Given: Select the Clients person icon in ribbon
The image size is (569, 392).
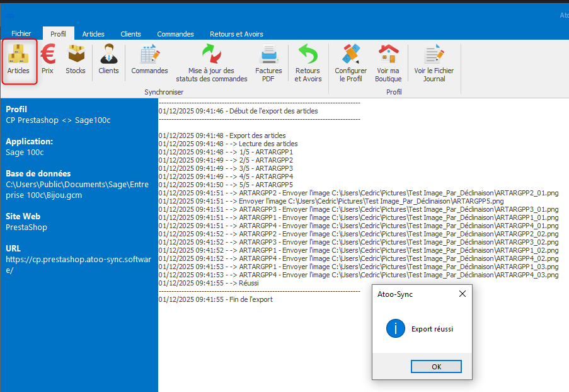Looking at the screenshot, I should click(x=108, y=60).
